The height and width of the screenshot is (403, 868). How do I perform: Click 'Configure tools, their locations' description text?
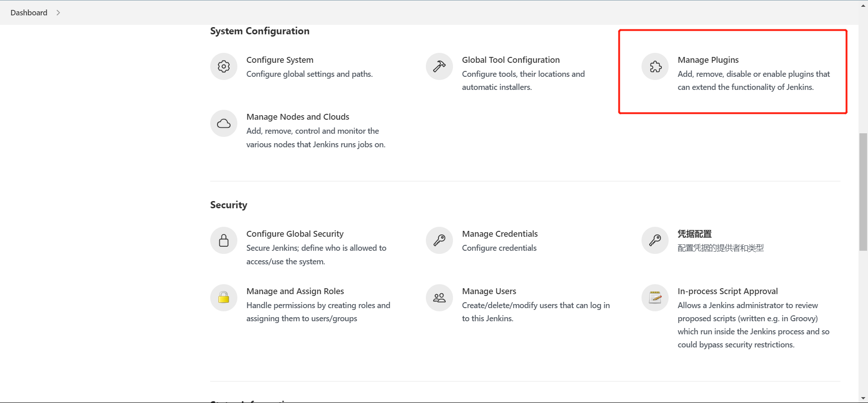(x=524, y=80)
